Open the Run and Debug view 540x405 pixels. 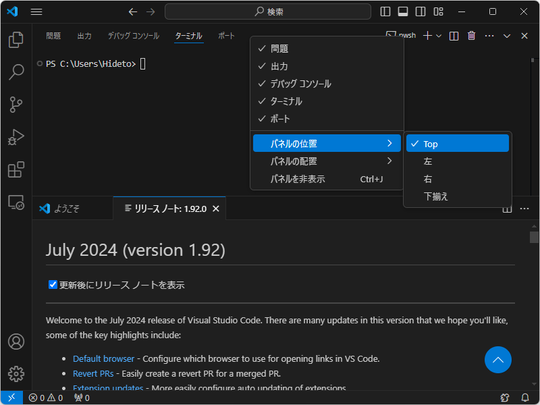16,137
